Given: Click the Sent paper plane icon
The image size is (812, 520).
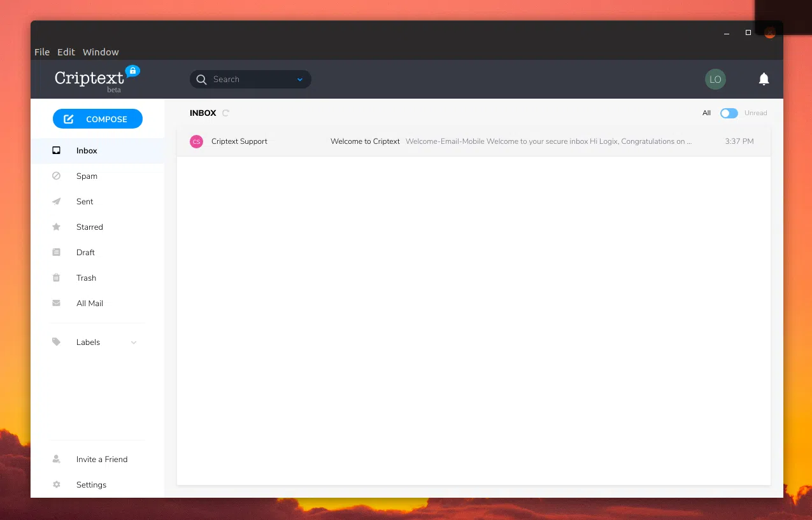Looking at the screenshot, I should click(x=56, y=202).
